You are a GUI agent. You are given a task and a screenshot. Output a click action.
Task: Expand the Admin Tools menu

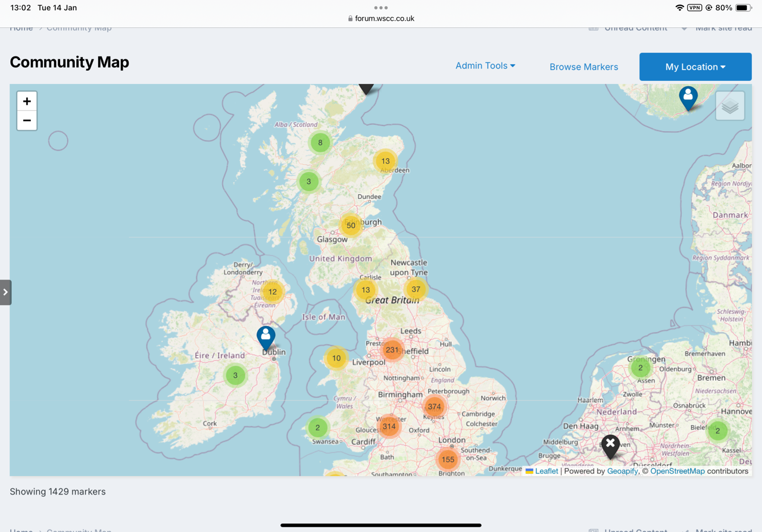(x=485, y=66)
